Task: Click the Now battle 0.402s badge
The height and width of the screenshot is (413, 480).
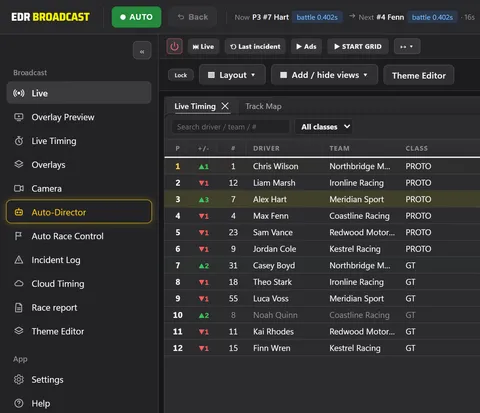Action: (x=317, y=17)
